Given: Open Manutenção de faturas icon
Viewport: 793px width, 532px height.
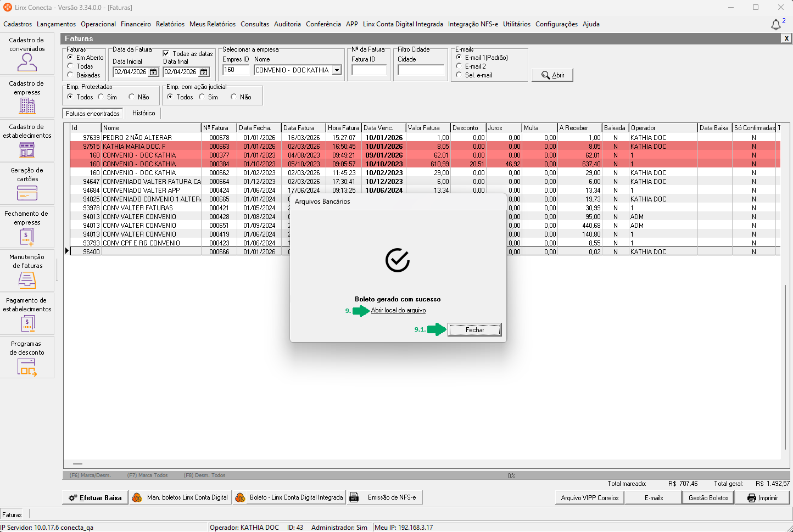Looking at the screenshot, I should pos(27,280).
